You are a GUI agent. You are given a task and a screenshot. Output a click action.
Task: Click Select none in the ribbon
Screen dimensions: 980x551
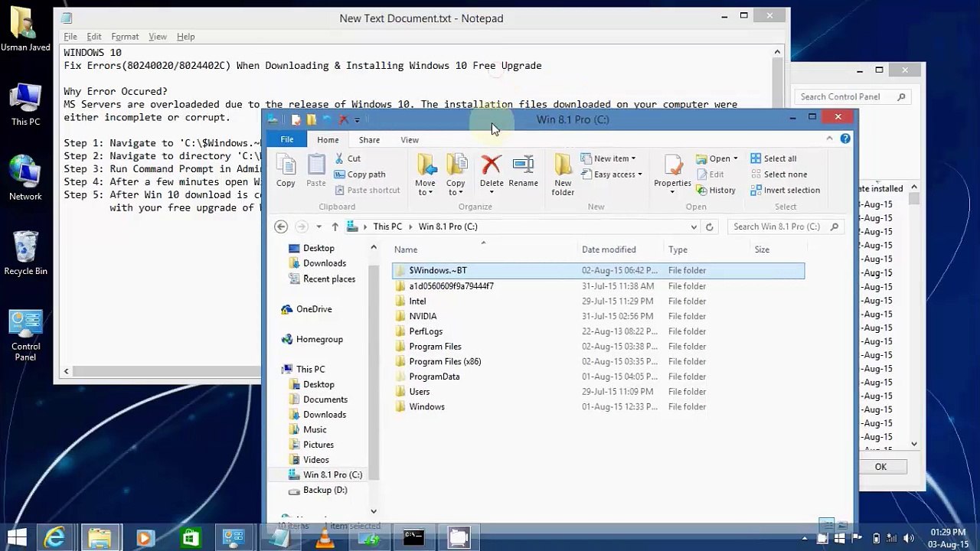coord(779,174)
